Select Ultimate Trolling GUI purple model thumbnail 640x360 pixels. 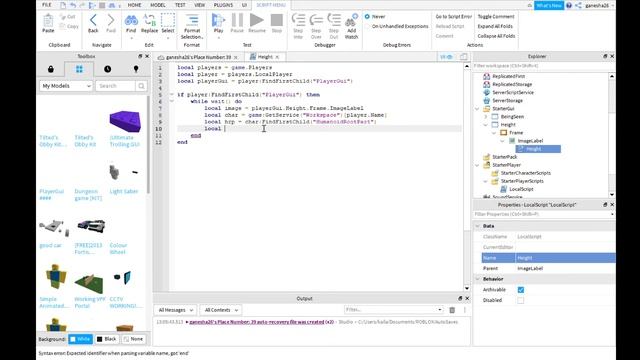125,121
